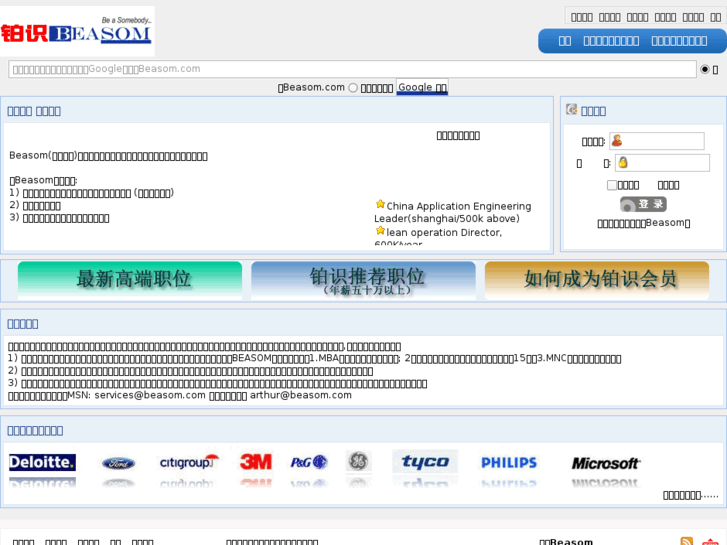Click the Beasom logo in the header

(x=77, y=31)
